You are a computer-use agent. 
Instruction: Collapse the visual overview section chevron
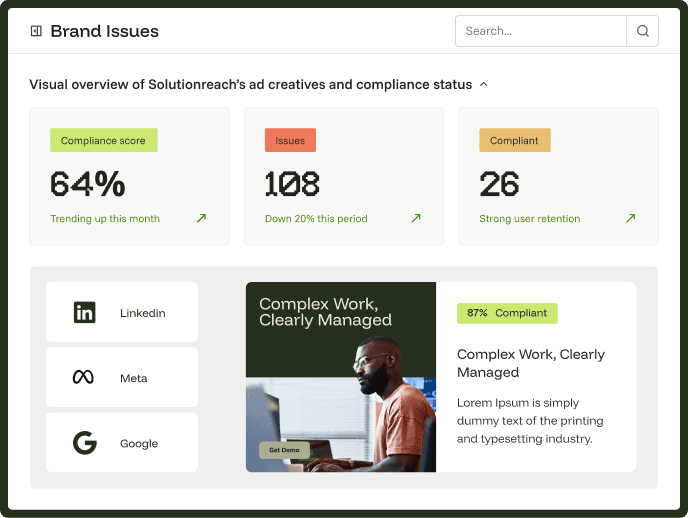[484, 84]
